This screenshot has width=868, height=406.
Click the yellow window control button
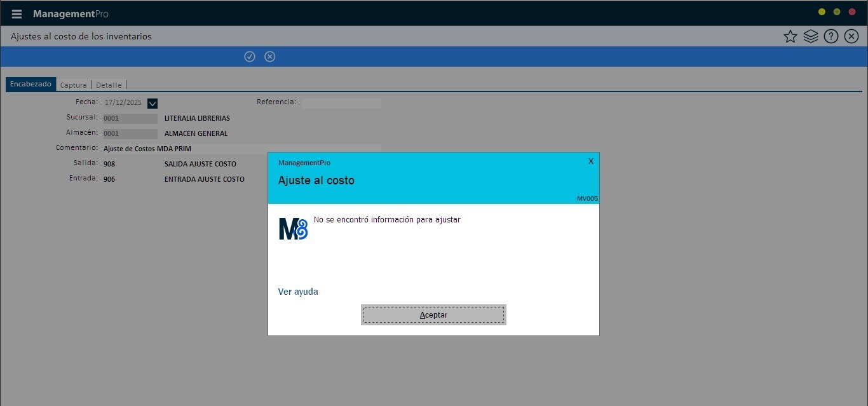[x=822, y=12]
